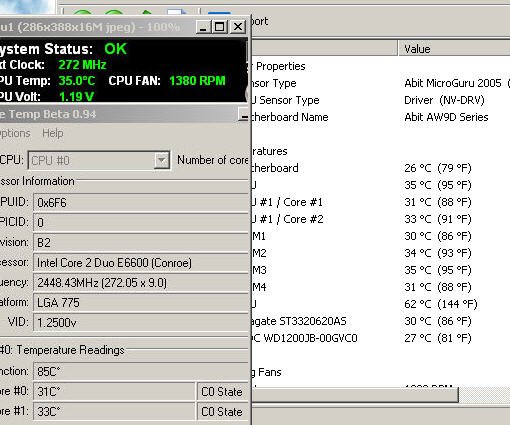Select the PWM1 30 °C temperature row

click(x=380, y=236)
